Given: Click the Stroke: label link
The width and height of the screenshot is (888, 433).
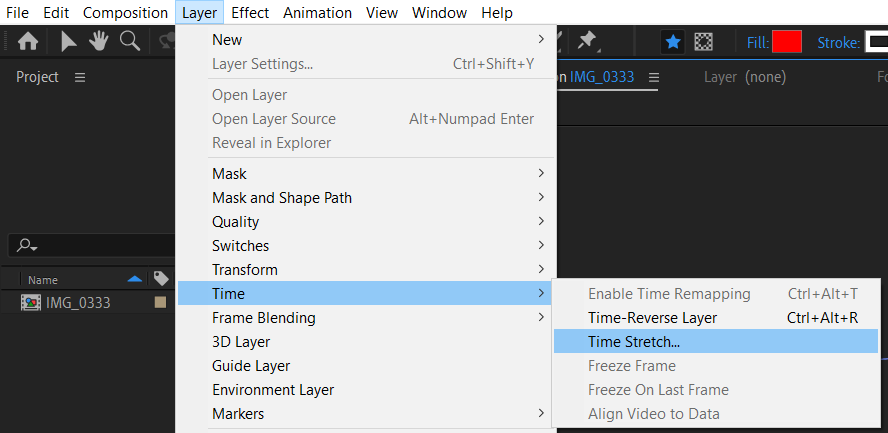Looking at the screenshot, I should tap(839, 42).
